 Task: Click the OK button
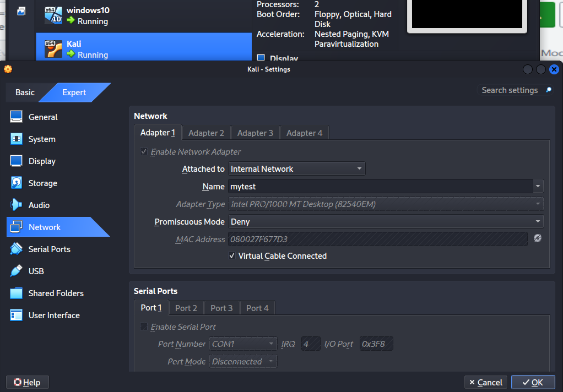pos(533,382)
